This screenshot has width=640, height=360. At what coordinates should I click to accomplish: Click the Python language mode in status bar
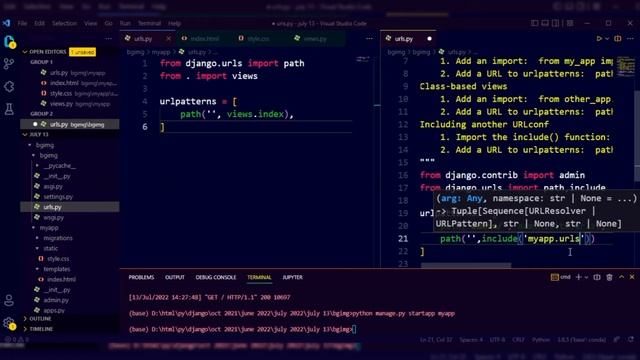(x=540, y=340)
